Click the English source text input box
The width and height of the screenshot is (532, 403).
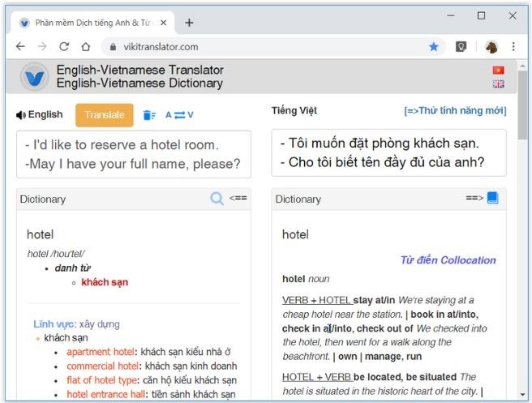133,154
